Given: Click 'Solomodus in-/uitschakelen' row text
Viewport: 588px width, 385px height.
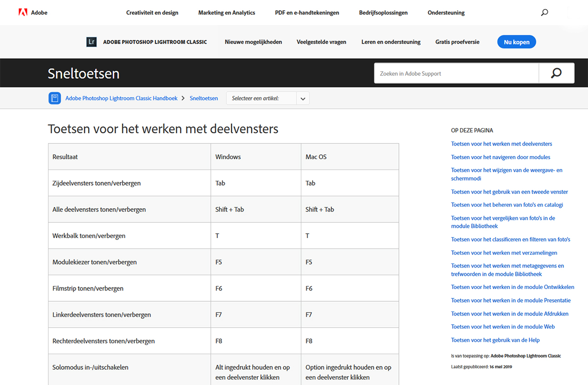Looking at the screenshot, I should [x=91, y=367].
